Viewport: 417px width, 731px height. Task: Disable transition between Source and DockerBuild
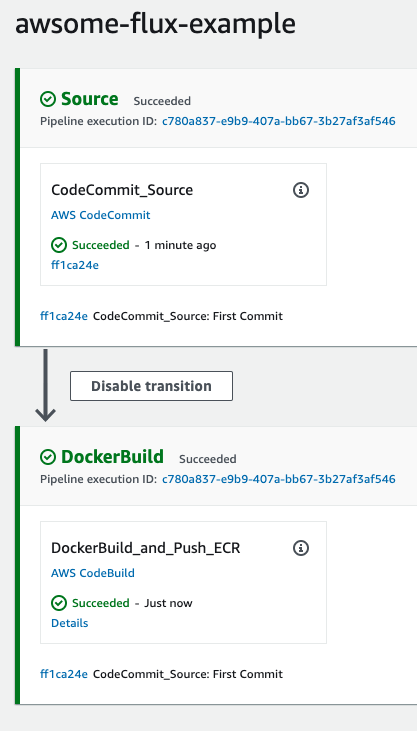[151, 386]
